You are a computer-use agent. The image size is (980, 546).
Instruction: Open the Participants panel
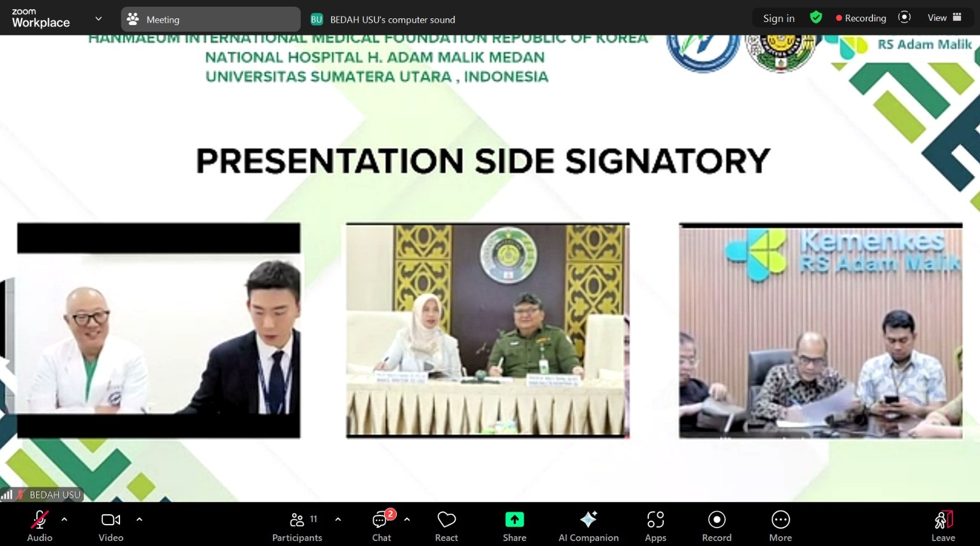pyautogui.click(x=297, y=525)
